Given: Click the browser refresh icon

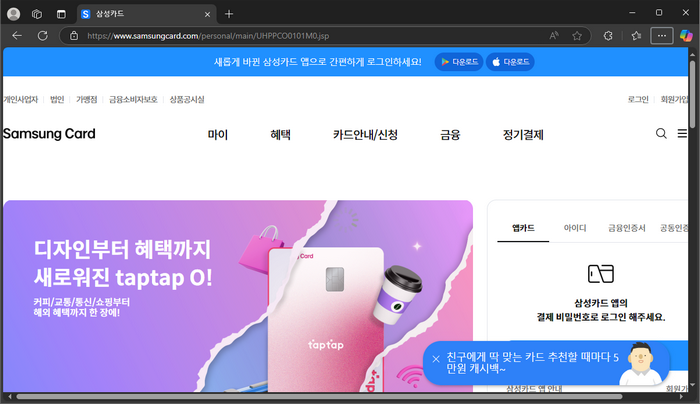Looking at the screenshot, I should point(43,35).
